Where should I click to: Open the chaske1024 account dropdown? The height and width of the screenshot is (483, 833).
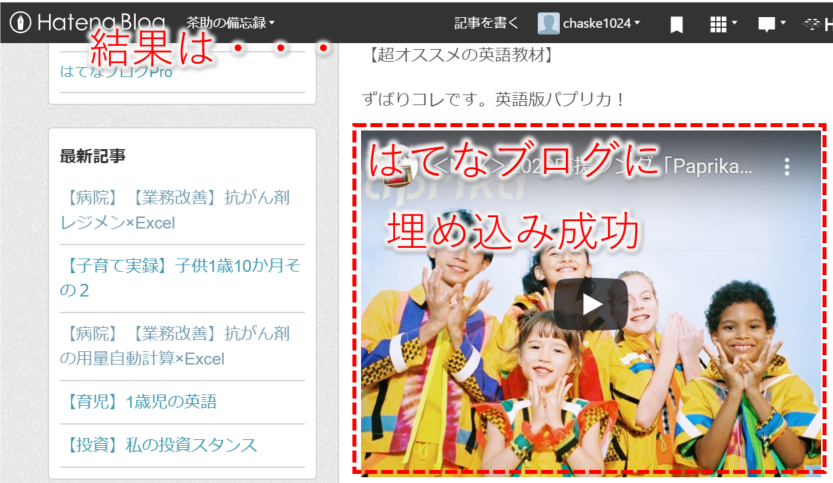pos(601,23)
